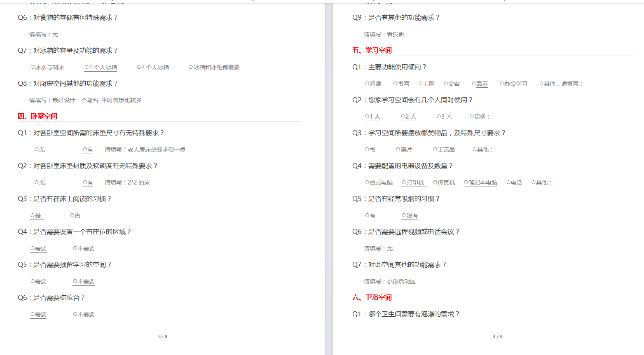Select the 电话 equipment option

pyautogui.click(x=514, y=182)
